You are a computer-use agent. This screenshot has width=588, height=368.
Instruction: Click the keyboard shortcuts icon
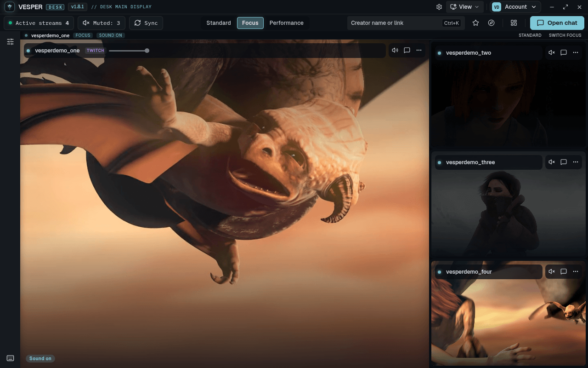pos(10,358)
